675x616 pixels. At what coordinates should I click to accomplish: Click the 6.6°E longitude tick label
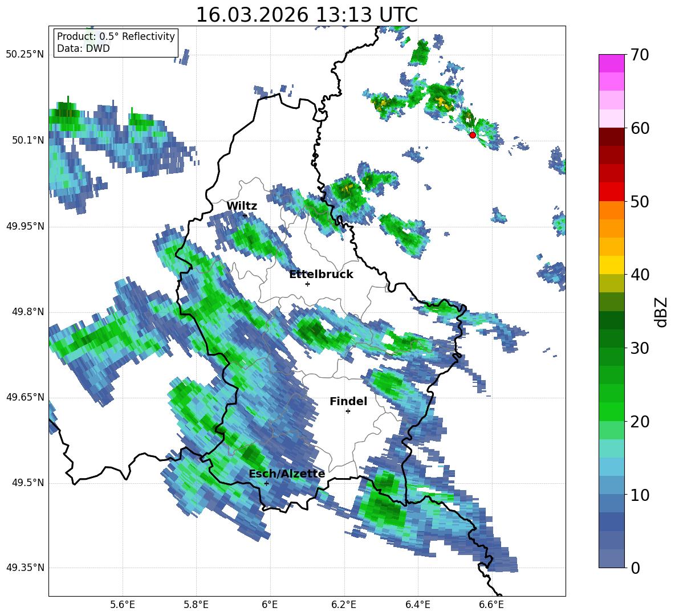point(491,605)
